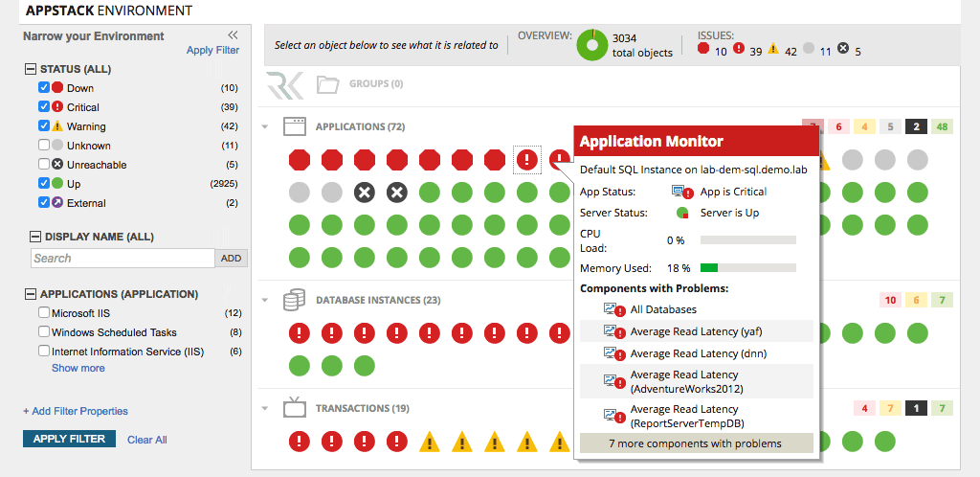Collapse the Applications section arrow

(x=265, y=126)
